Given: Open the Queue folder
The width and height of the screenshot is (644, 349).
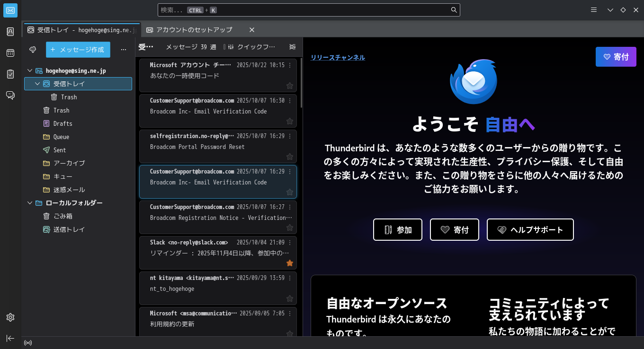Looking at the screenshot, I should pos(78,137).
